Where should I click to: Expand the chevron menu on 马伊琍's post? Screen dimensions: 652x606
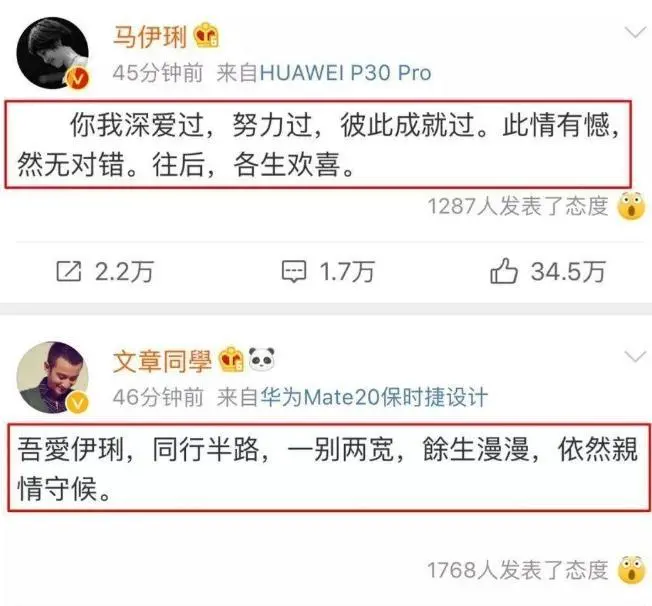pyautogui.click(x=635, y=32)
